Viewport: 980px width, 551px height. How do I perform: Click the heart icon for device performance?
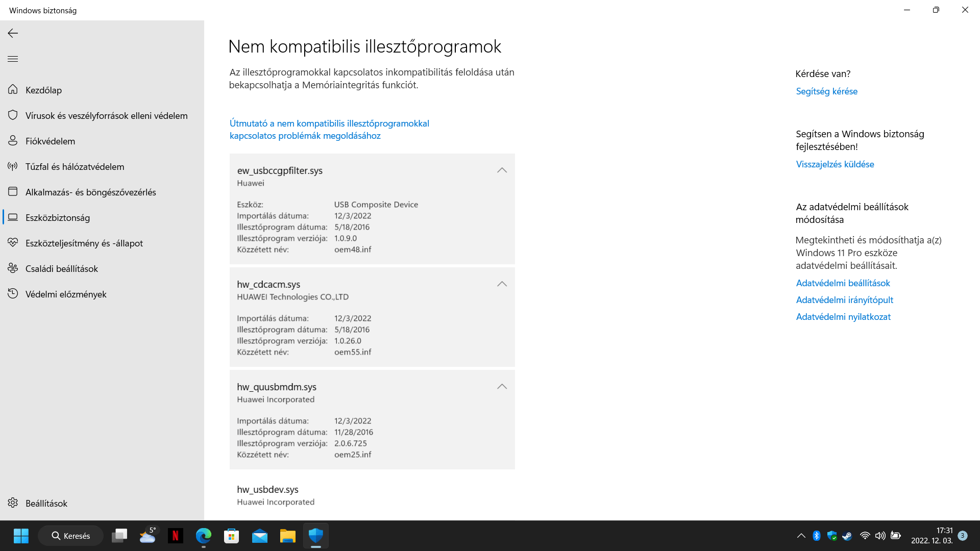click(x=13, y=243)
